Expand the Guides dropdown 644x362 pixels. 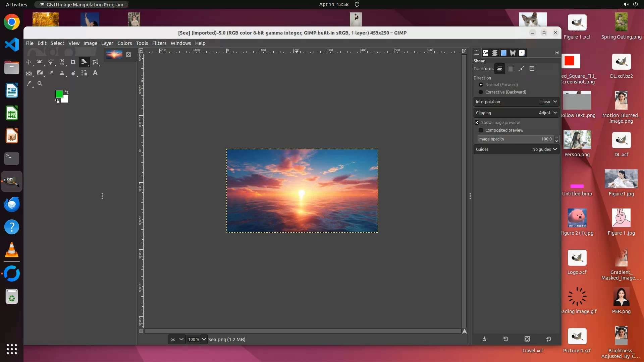(517, 149)
